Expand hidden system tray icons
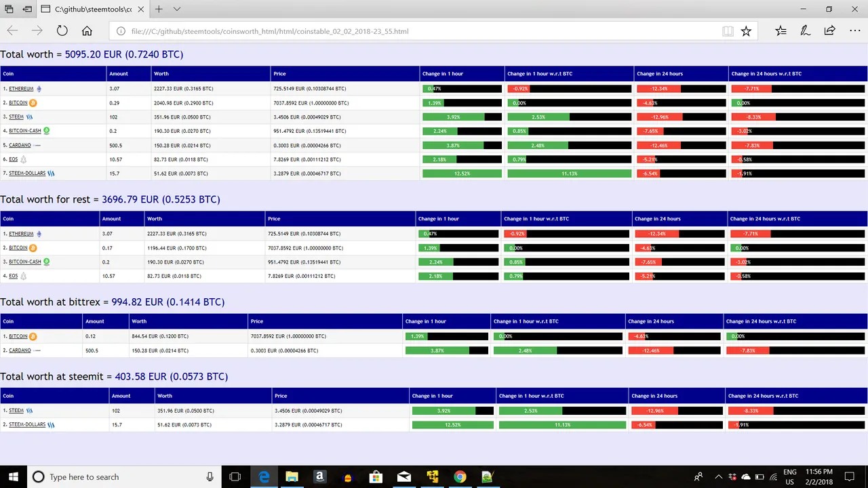 pyautogui.click(x=717, y=476)
